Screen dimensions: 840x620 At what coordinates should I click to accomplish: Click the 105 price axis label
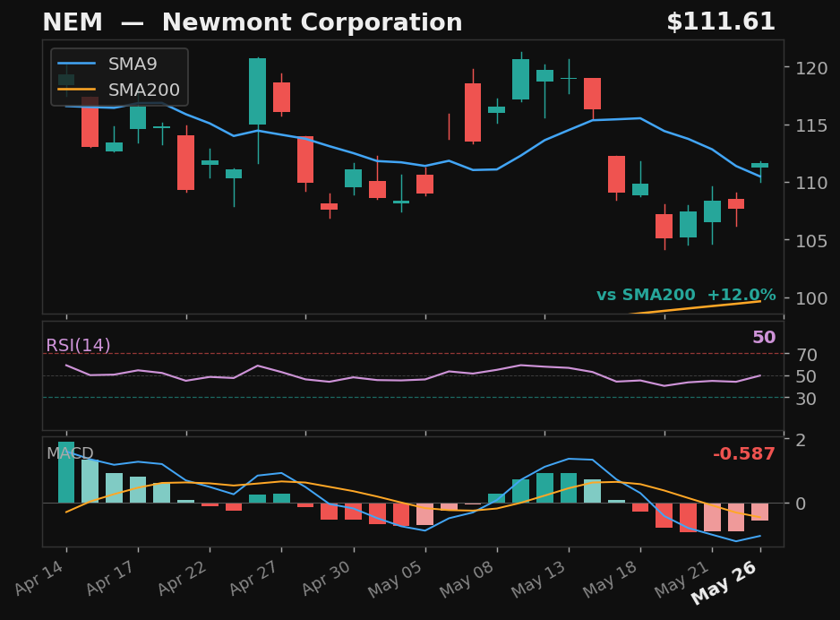pyautogui.click(x=811, y=241)
